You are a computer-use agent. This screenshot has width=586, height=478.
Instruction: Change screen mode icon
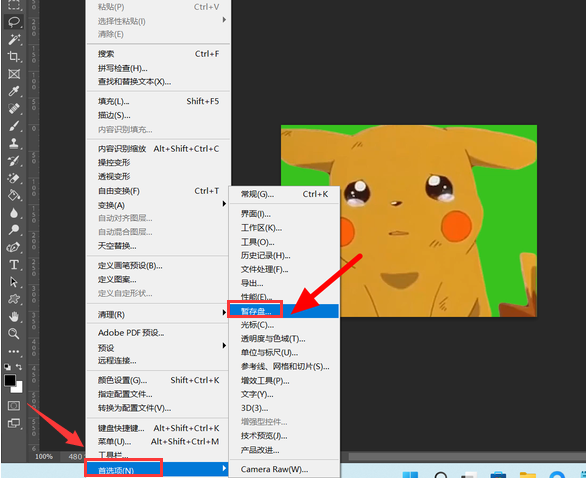coord(14,423)
